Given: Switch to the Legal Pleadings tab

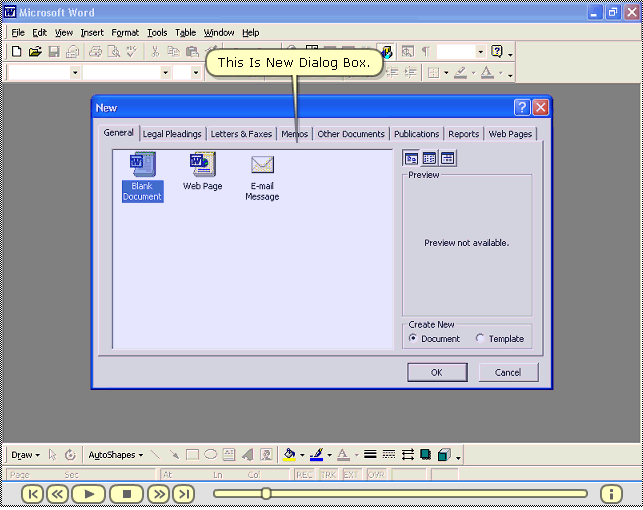Looking at the screenshot, I should (172, 134).
